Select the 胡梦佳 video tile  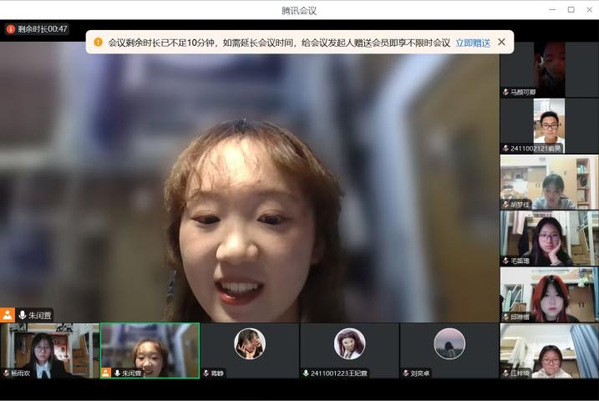pos(549,182)
